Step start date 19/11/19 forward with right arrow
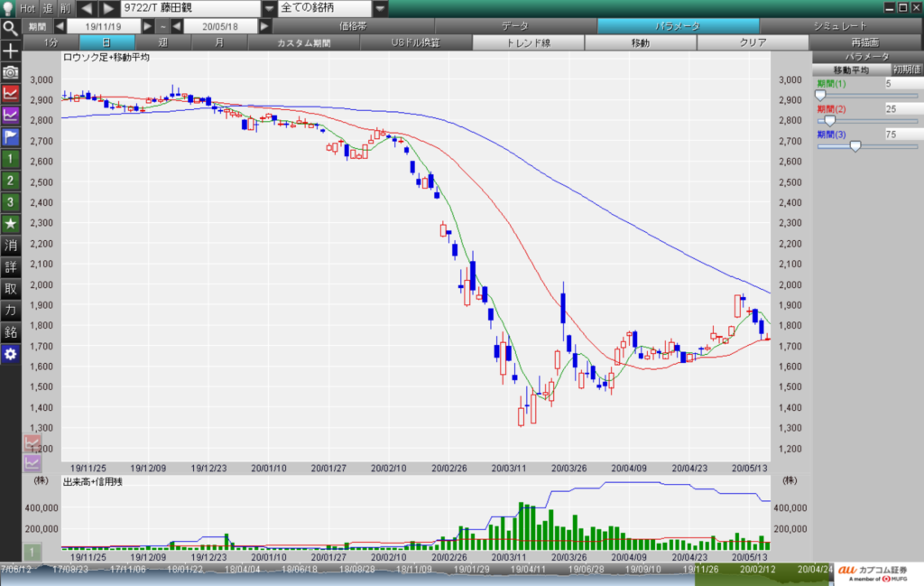 [x=149, y=26]
